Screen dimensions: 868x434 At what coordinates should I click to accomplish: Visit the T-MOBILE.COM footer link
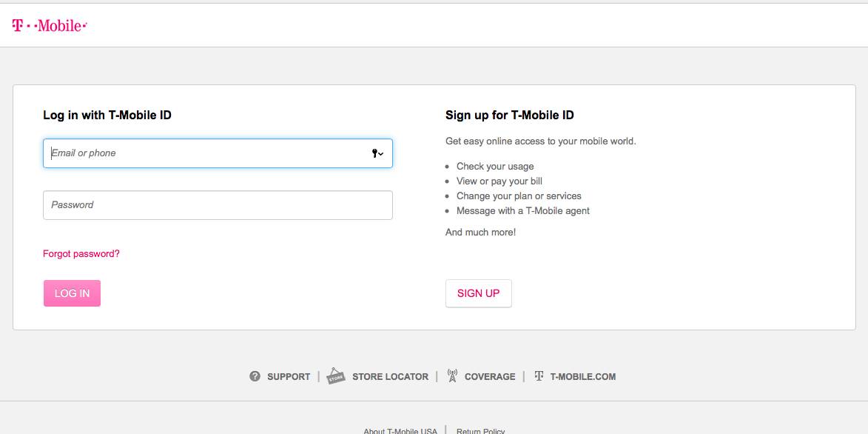coord(583,377)
